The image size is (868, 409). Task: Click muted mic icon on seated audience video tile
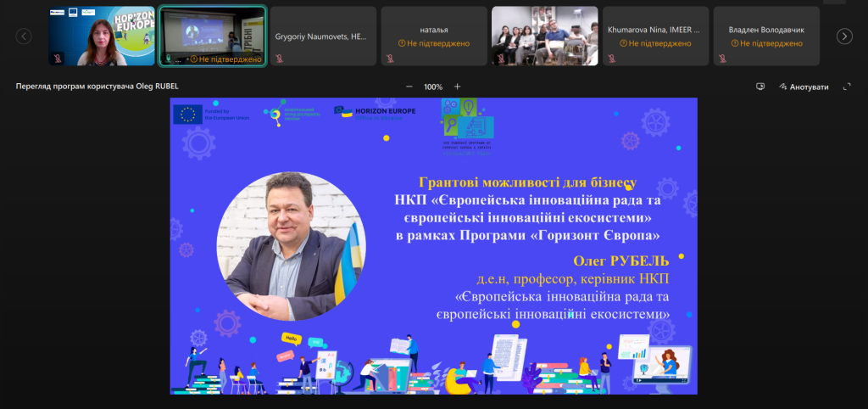[501, 59]
